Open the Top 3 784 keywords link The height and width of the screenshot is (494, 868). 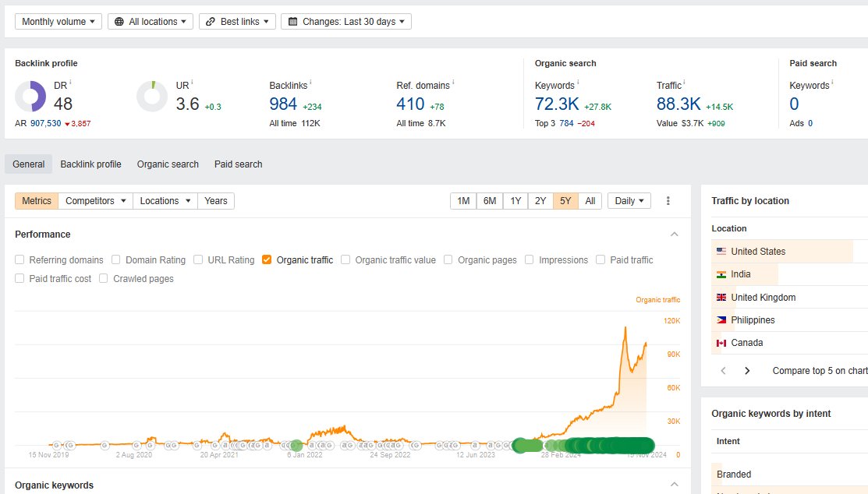click(x=566, y=123)
